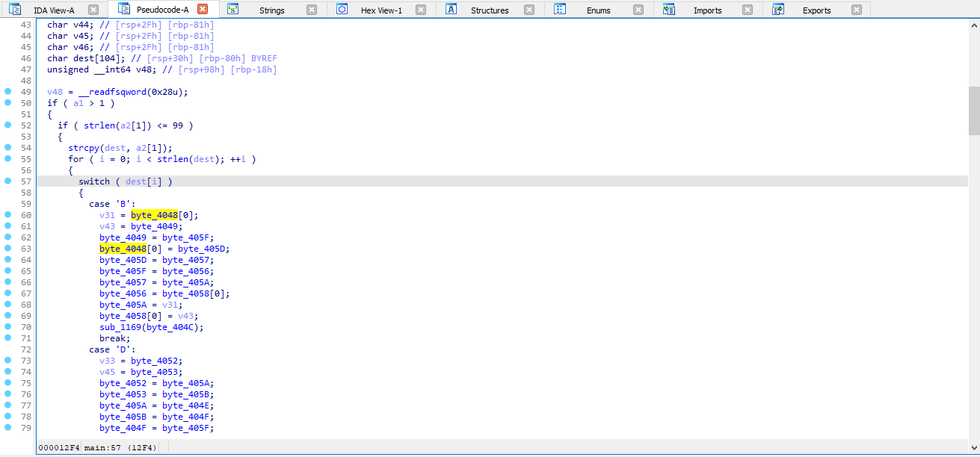The image size is (980, 457).
Task: Toggle breakpoint dot on line 70
Action: tap(8, 327)
